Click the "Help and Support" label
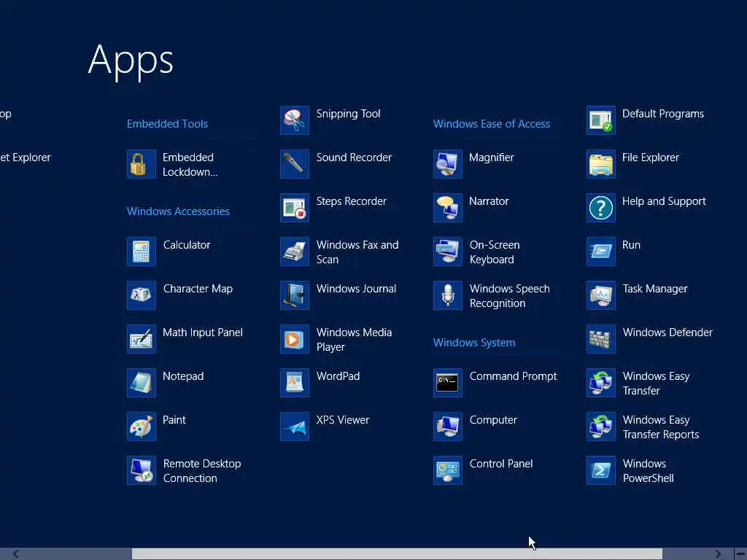Image resolution: width=747 pixels, height=560 pixels. 664,201
